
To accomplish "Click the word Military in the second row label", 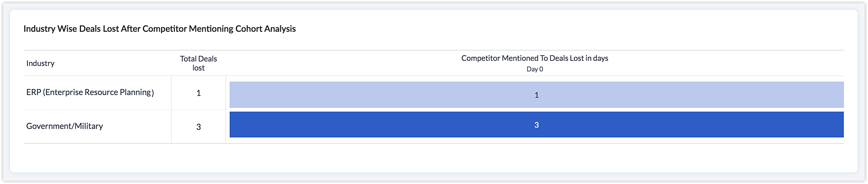I will [89, 126].
